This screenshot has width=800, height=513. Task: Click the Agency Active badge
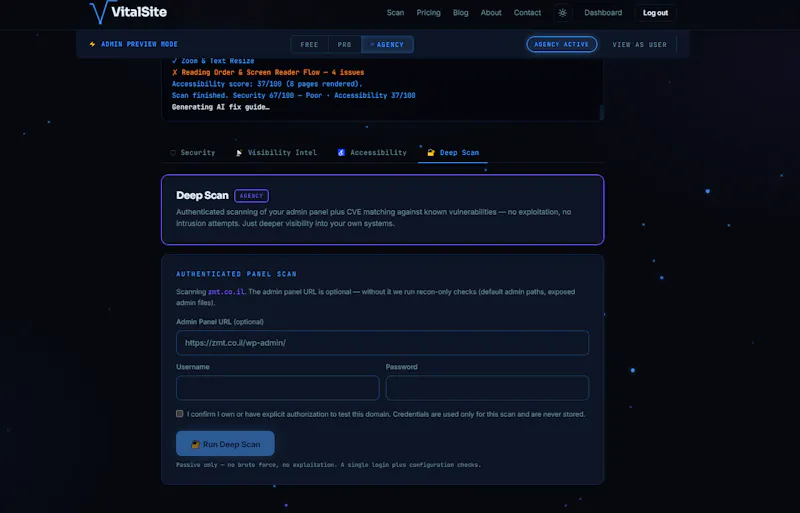tap(562, 44)
